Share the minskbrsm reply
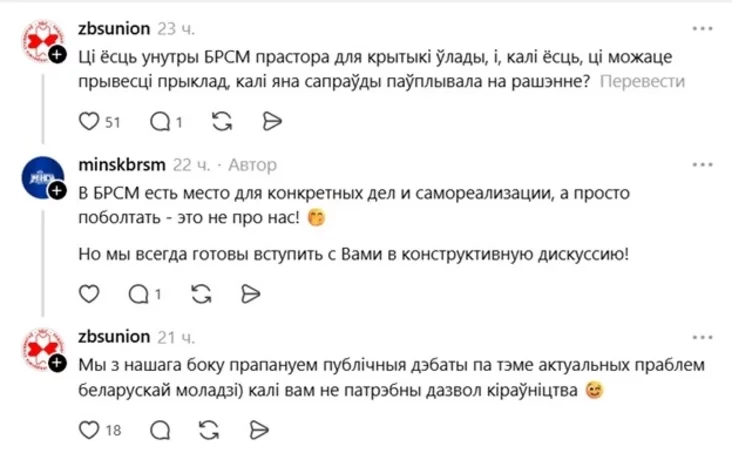732x453 pixels. coord(250,294)
